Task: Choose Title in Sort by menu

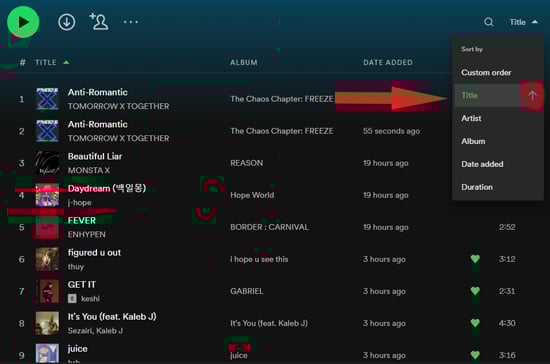Action: (x=488, y=95)
